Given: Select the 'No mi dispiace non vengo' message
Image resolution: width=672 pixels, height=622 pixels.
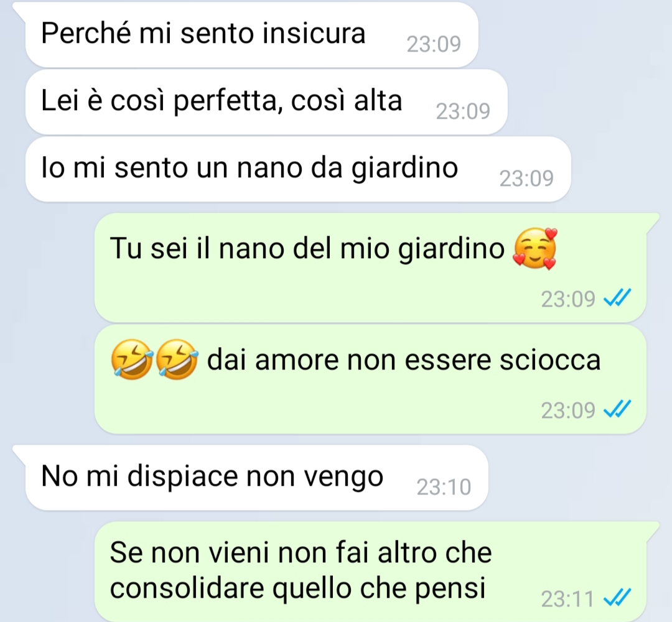Looking at the screenshot, I should 257,477.
